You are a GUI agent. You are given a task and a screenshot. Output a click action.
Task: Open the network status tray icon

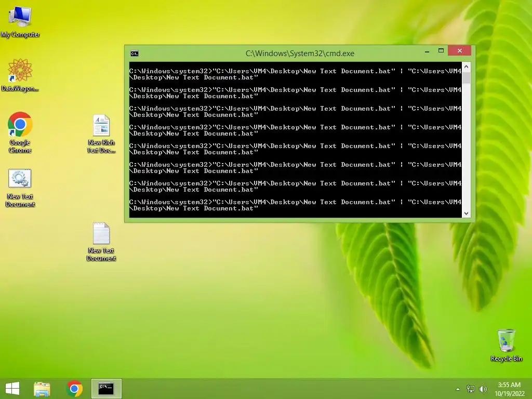(x=471, y=389)
